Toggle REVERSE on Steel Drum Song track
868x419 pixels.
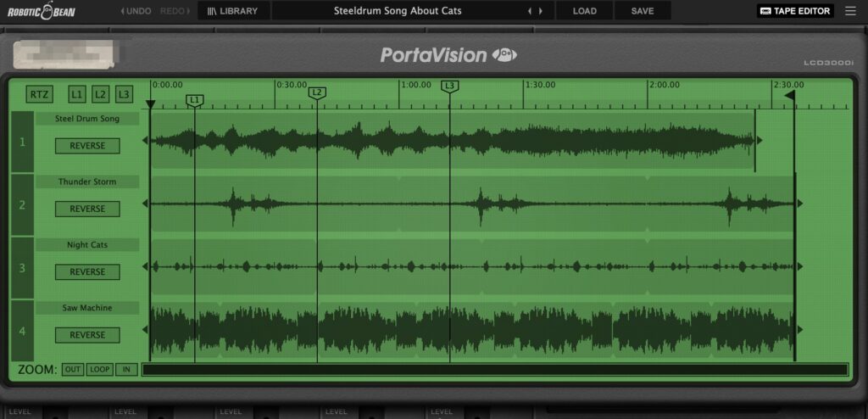pyautogui.click(x=87, y=146)
